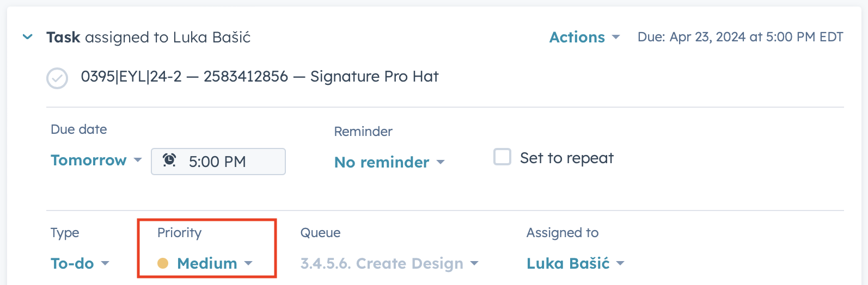Open the Actions menu

[577, 37]
